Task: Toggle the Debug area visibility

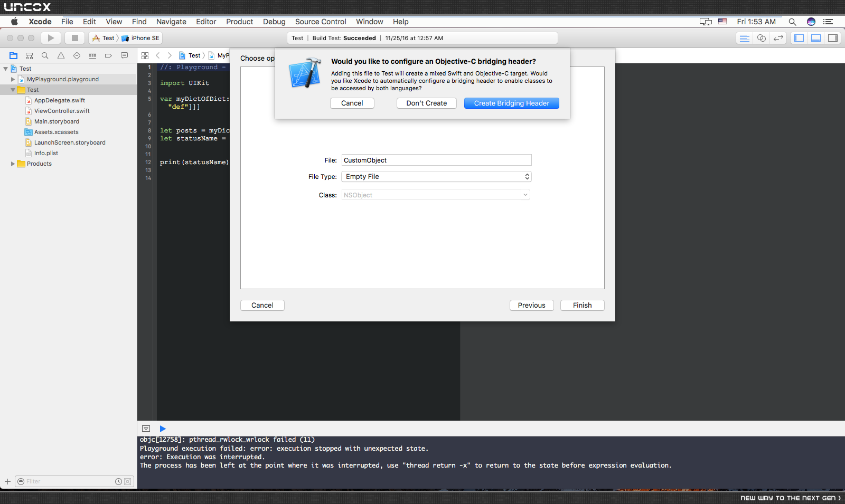Action: pyautogui.click(x=816, y=38)
